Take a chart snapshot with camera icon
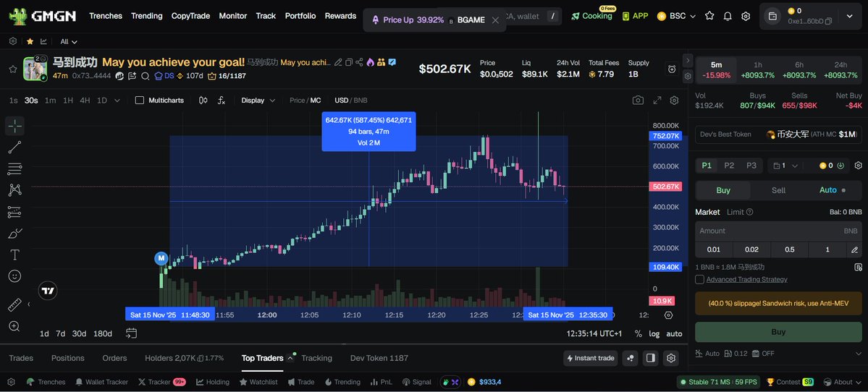The width and height of the screenshot is (868, 392). point(639,100)
